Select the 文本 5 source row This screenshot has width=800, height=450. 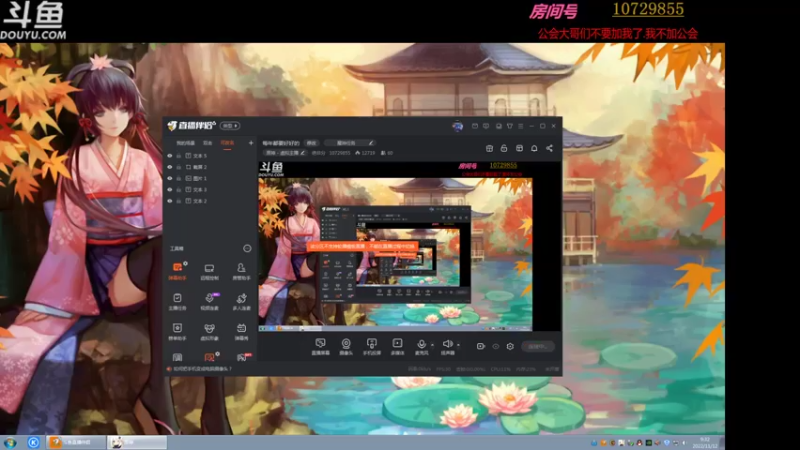211,156
